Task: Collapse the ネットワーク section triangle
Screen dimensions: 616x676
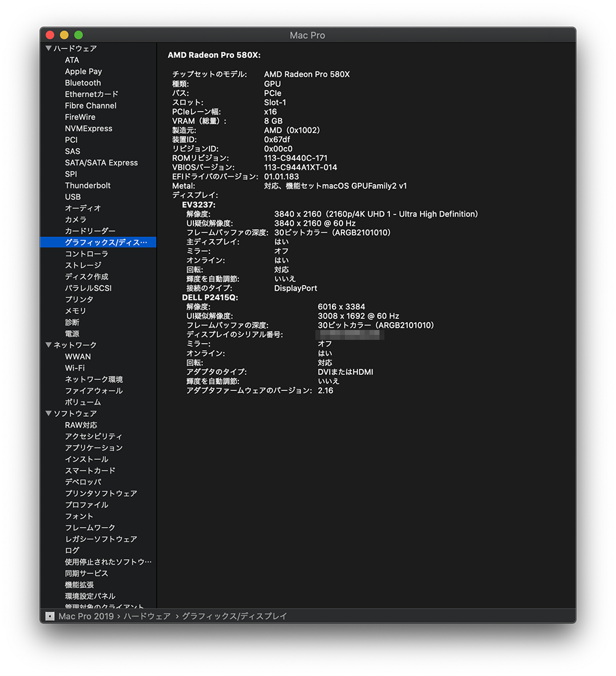Action: (x=48, y=345)
